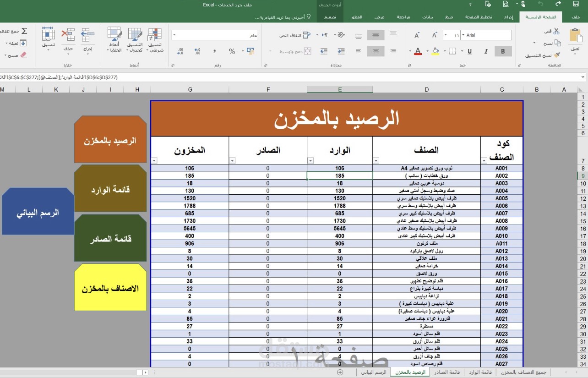Screen dimensions: 588x378
Task: Open the ملف (File) tab
Action: tap(576, 17)
